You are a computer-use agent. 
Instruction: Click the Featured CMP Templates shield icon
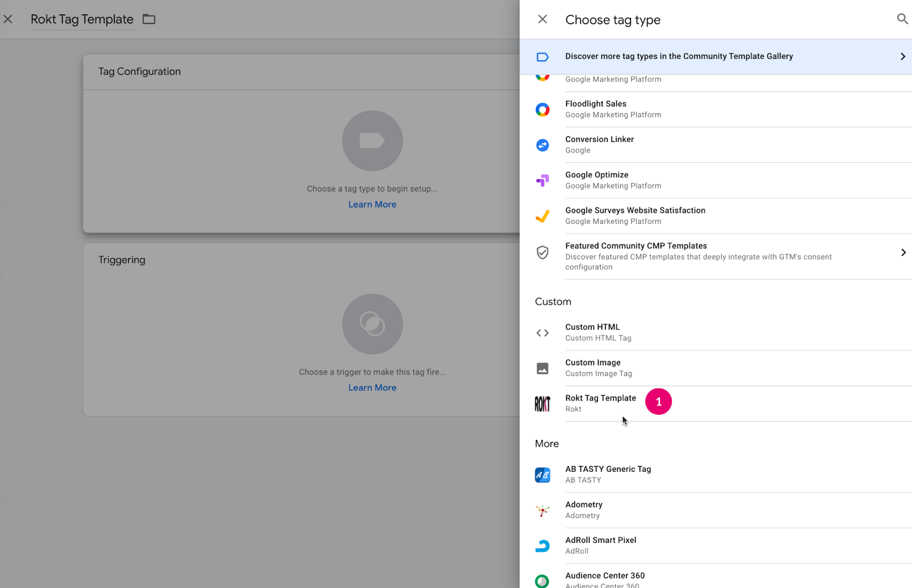click(x=543, y=252)
